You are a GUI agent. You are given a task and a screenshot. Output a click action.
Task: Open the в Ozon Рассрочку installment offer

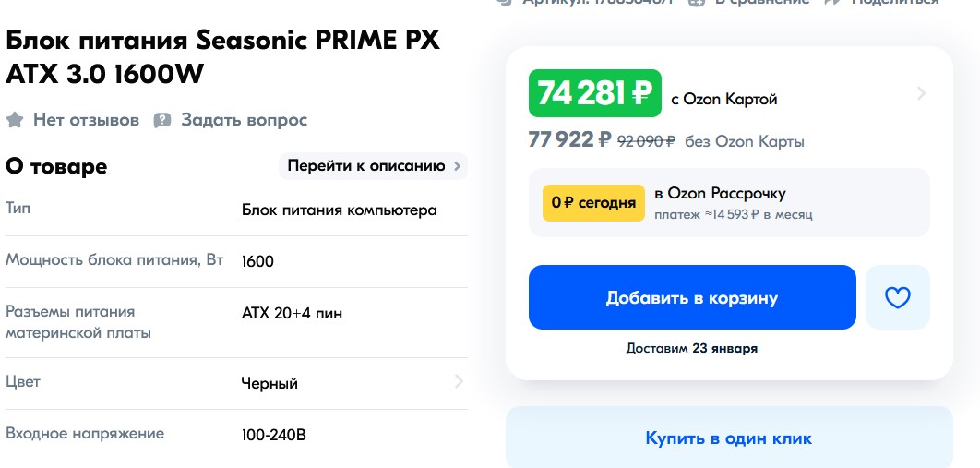(729, 202)
